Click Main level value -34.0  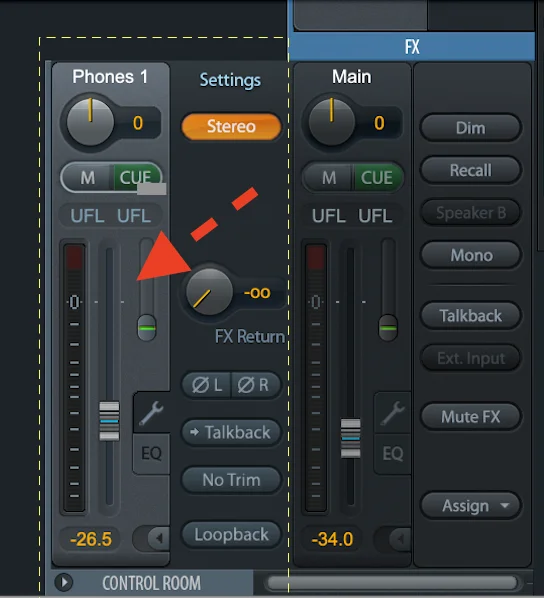pyautogui.click(x=332, y=539)
